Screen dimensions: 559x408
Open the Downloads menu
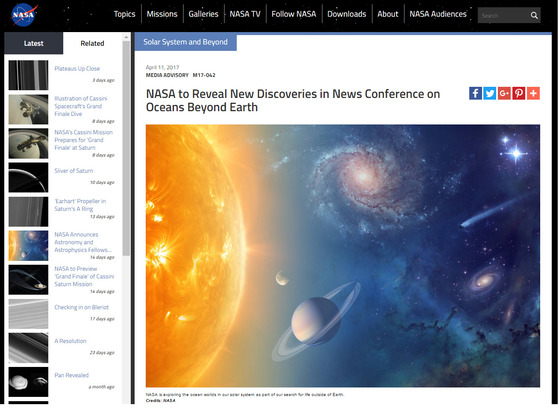pos(347,14)
